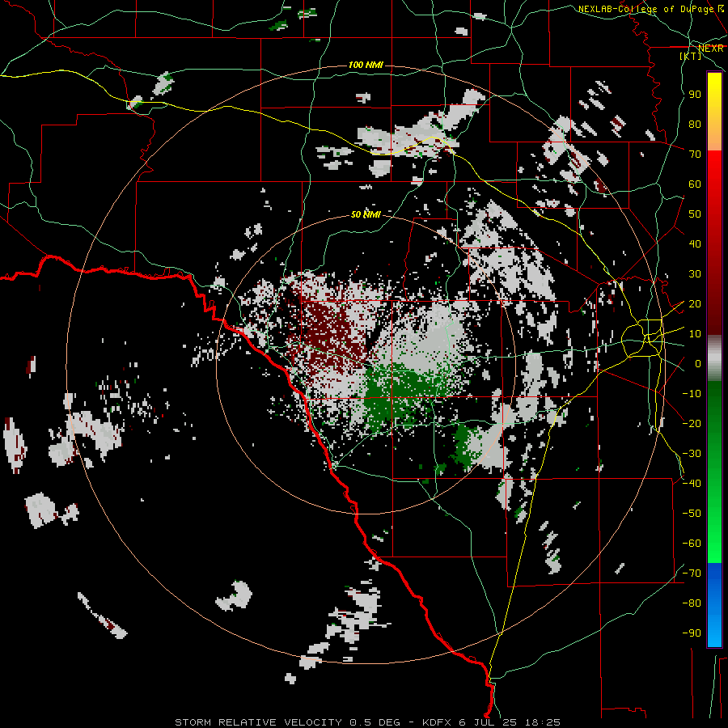Click the "NEXLAB-College of DuPage" credit text

pos(645,9)
